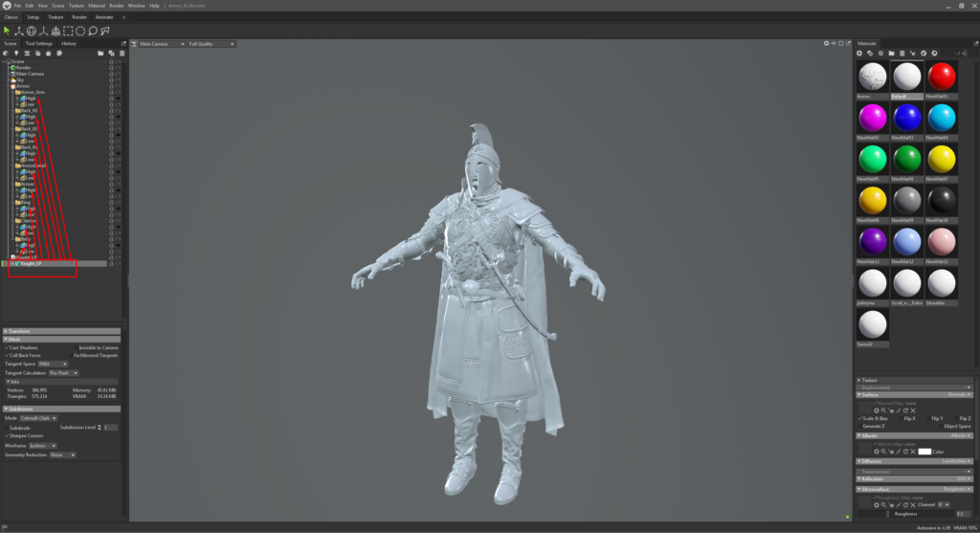
Task: Choose the rectangular marquee selection tool
Action: click(68, 31)
